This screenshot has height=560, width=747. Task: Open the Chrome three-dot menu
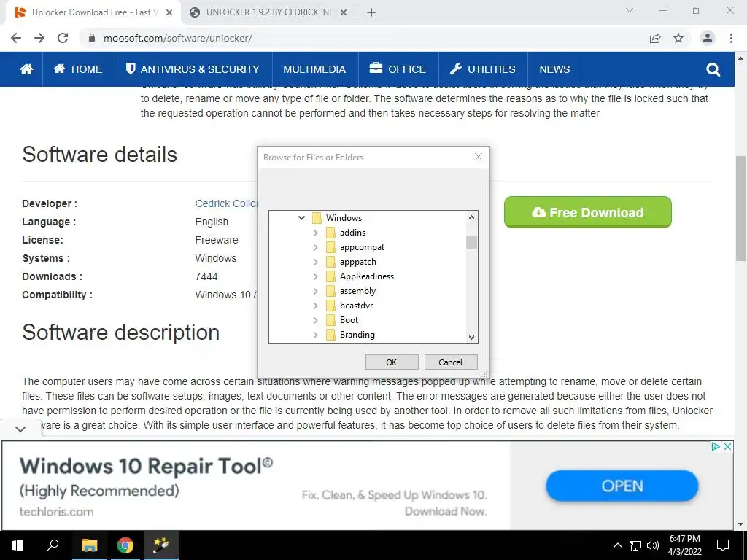click(x=731, y=38)
